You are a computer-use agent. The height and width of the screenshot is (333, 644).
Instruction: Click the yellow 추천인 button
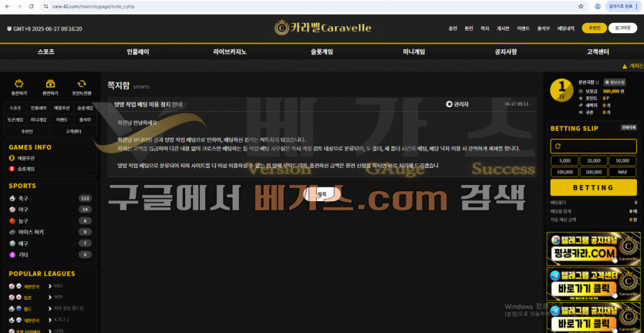595,28
